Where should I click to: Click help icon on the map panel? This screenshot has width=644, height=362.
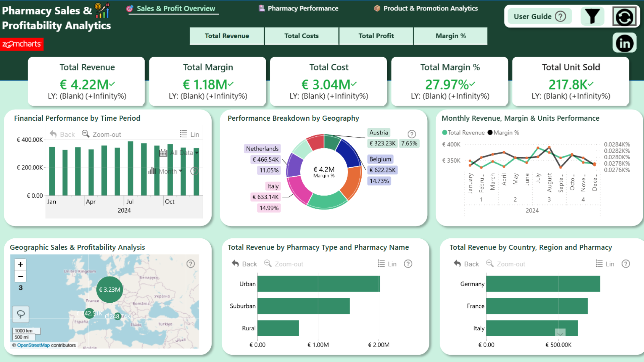click(191, 264)
